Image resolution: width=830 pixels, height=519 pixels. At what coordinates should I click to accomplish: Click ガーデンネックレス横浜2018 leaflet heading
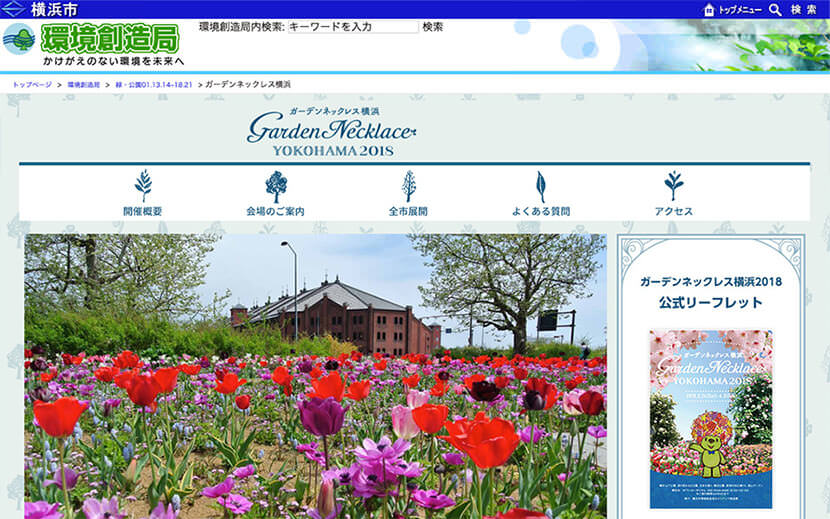(x=711, y=282)
